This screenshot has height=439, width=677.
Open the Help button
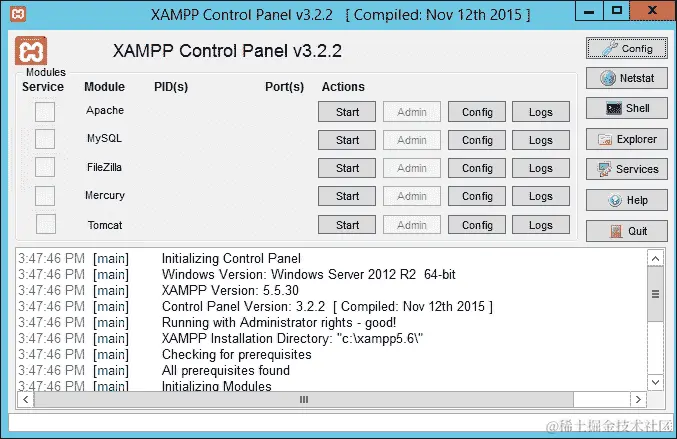pyautogui.click(x=626, y=200)
